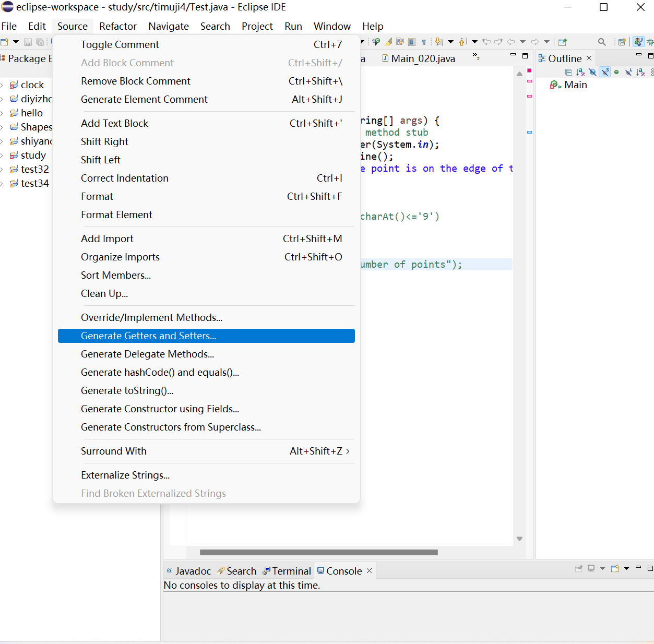Show hidden editor tabs chevron list
The width and height of the screenshot is (654, 644).
(x=476, y=56)
